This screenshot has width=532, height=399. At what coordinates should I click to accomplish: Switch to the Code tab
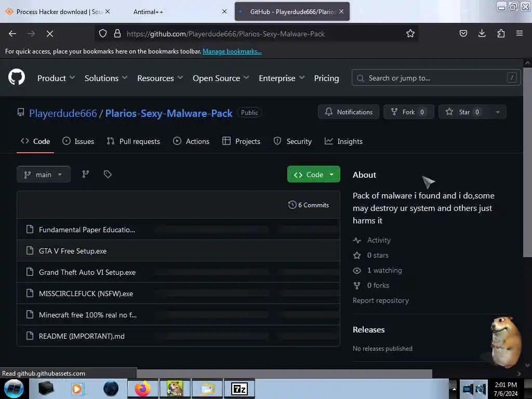point(35,141)
